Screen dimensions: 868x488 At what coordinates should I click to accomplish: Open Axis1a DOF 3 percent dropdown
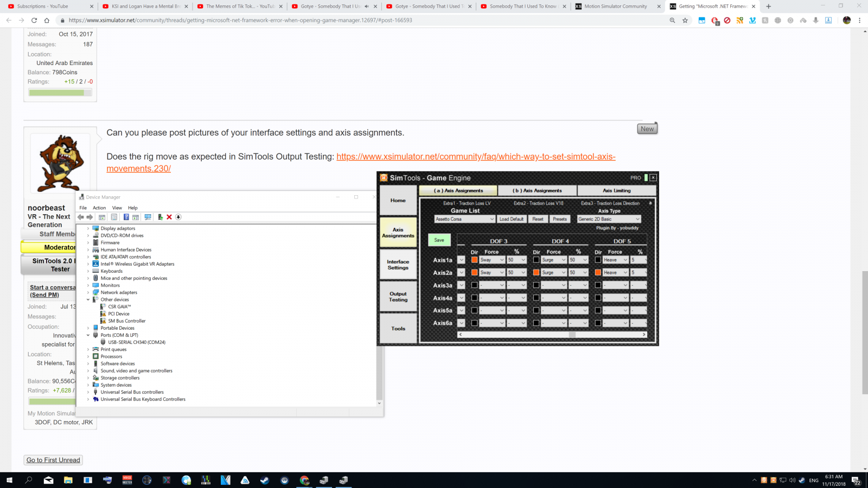[516, 260]
